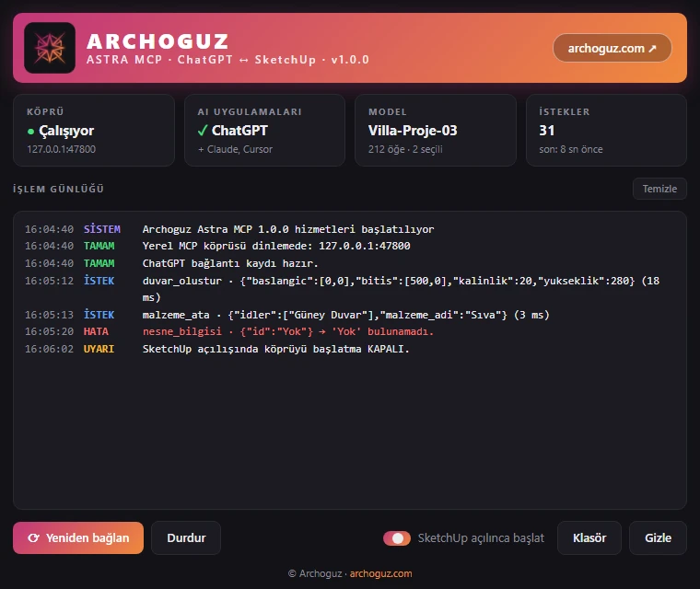Click Yeniden bağlan button
Image resolution: width=700 pixels, height=589 pixels.
[78, 538]
